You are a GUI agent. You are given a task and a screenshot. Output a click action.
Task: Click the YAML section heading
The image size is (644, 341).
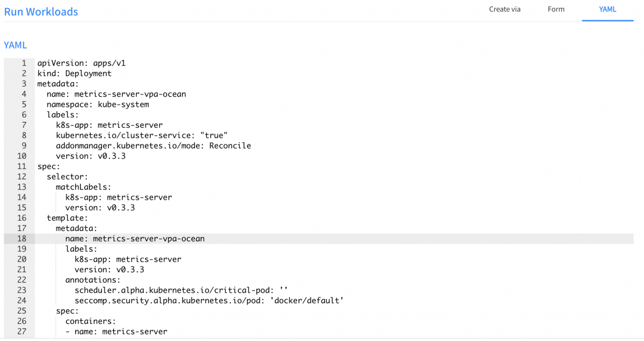[15, 45]
